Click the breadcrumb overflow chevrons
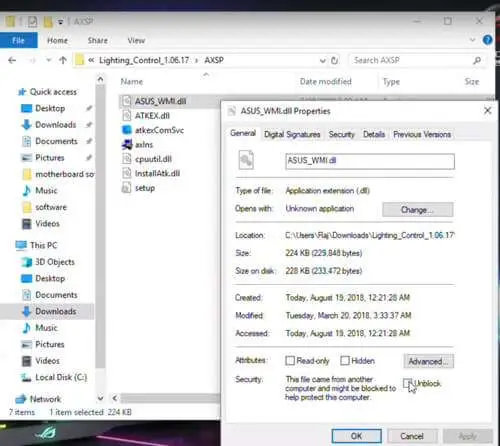Image resolution: width=500 pixels, height=446 pixels. [x=91, y=60]
